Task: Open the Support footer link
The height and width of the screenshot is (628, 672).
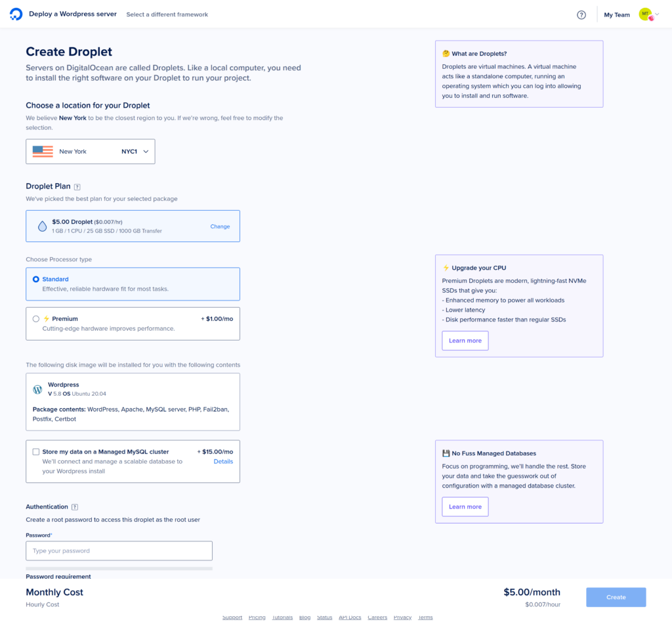Action: (x=232, y=618)
